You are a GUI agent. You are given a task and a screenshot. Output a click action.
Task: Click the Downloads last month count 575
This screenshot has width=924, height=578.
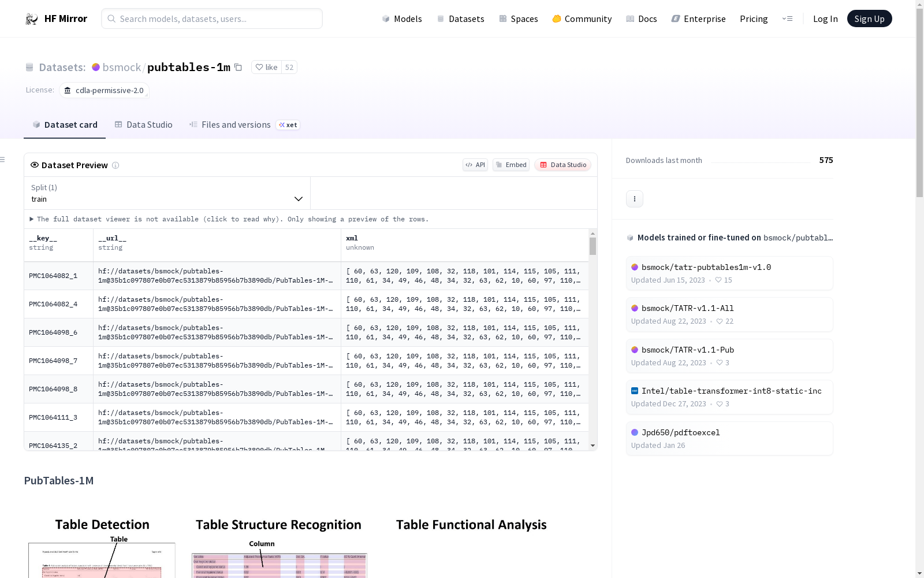coord(826,160)
